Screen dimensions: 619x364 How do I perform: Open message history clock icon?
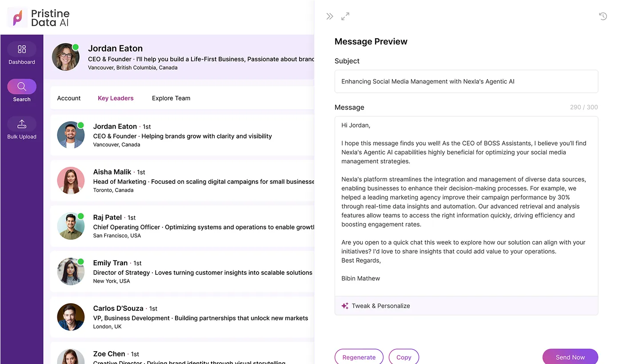[x=603, y=16]
